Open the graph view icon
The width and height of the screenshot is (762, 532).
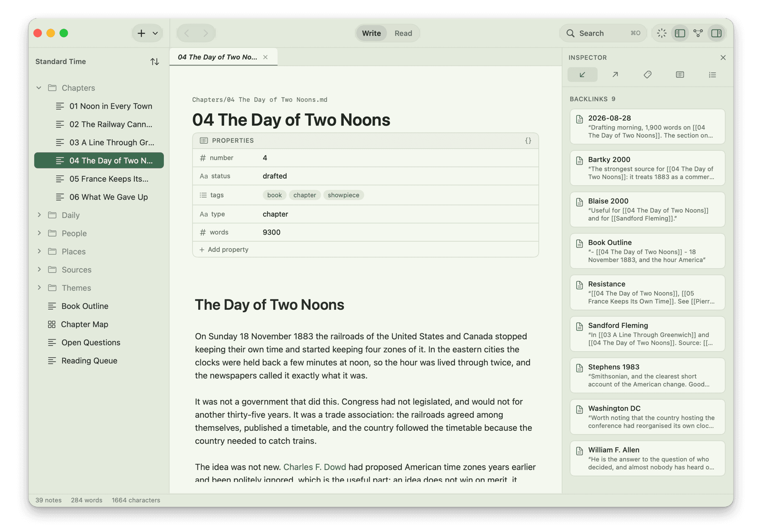(x=698, y=33)
